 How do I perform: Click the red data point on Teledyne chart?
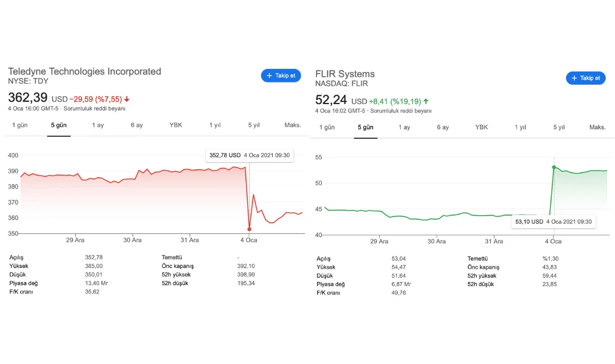pos(249,229)
